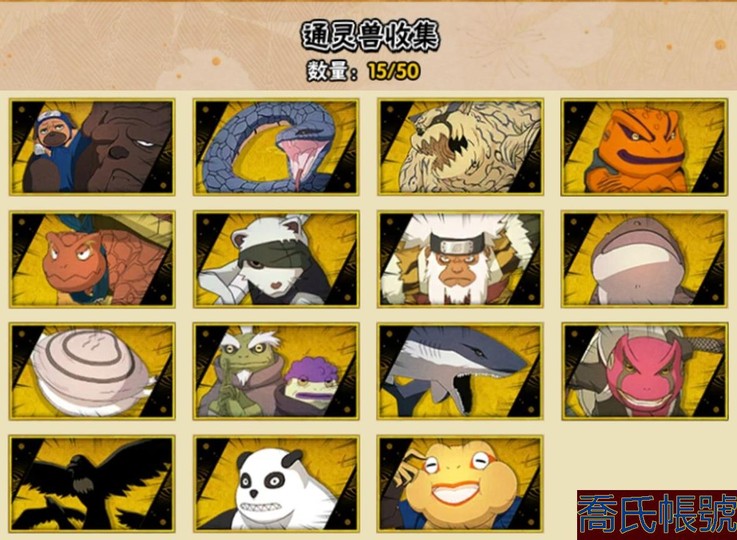This screenshot has height=540, width=737.
Task: Pick the pink horned toad card
Action: click(x=644, y=371)
